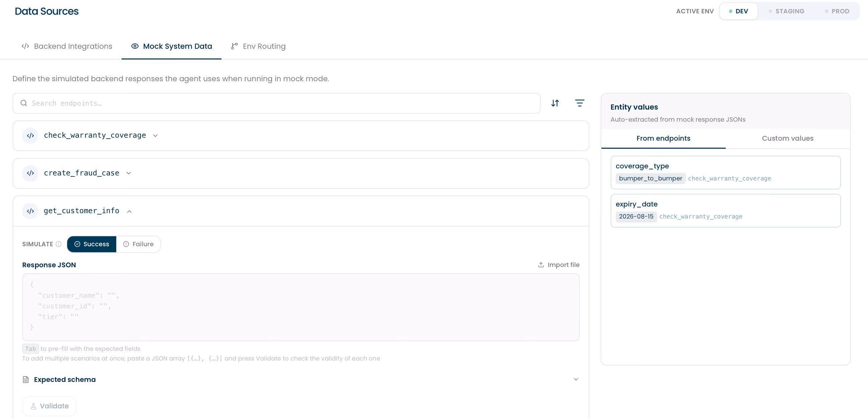
Task: Click the Data Sources page title
Action: tap(46, 11)
